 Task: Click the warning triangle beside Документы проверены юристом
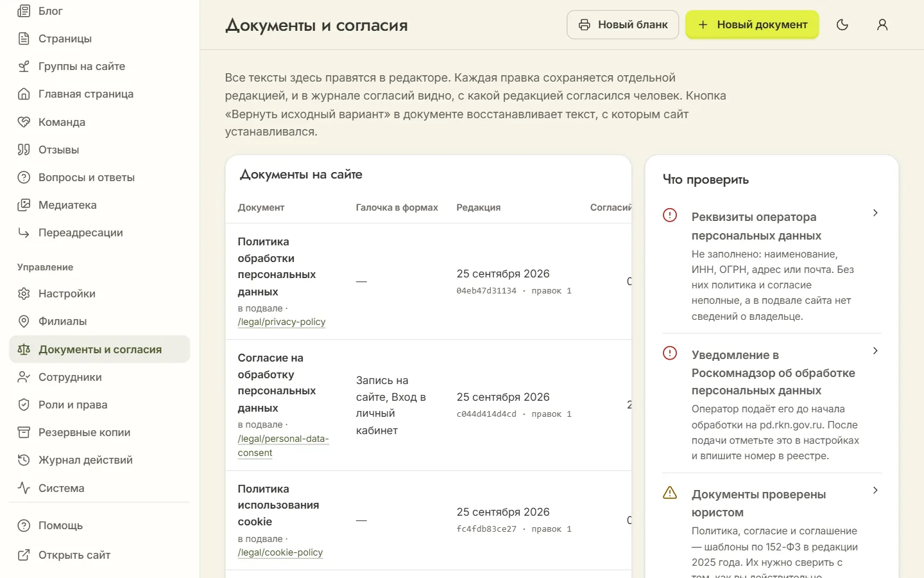pos(670,493)
